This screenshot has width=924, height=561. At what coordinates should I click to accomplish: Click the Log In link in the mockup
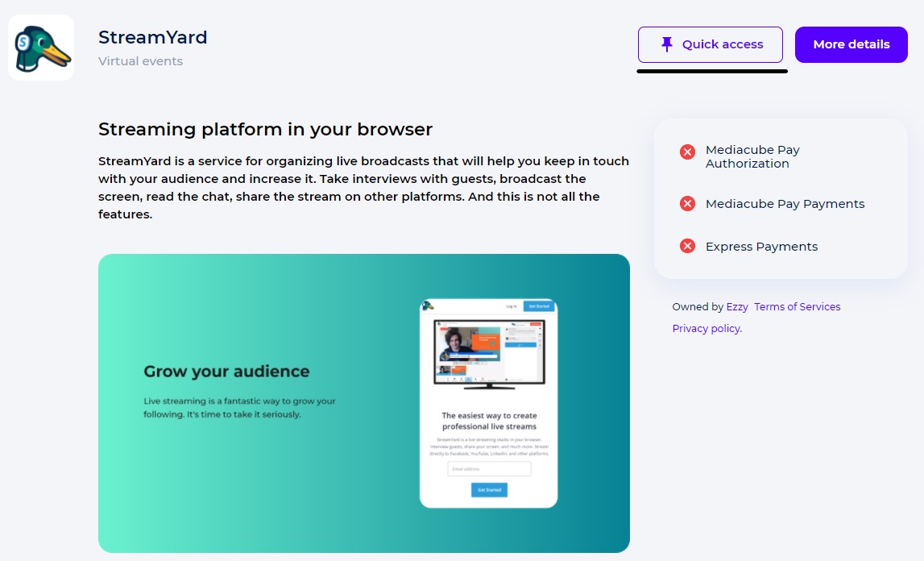coord(512,306)
